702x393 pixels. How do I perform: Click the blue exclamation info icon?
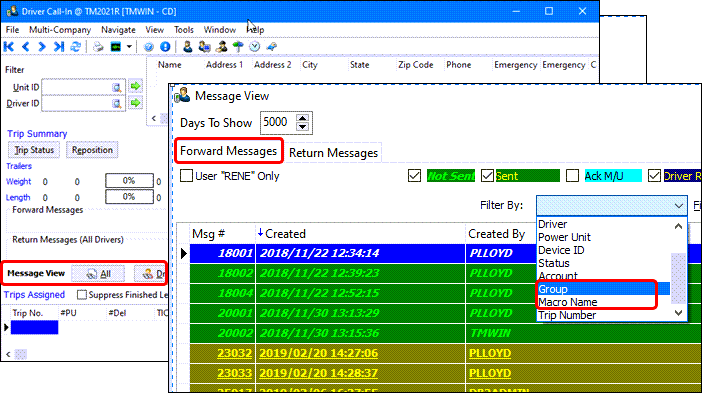165,47
